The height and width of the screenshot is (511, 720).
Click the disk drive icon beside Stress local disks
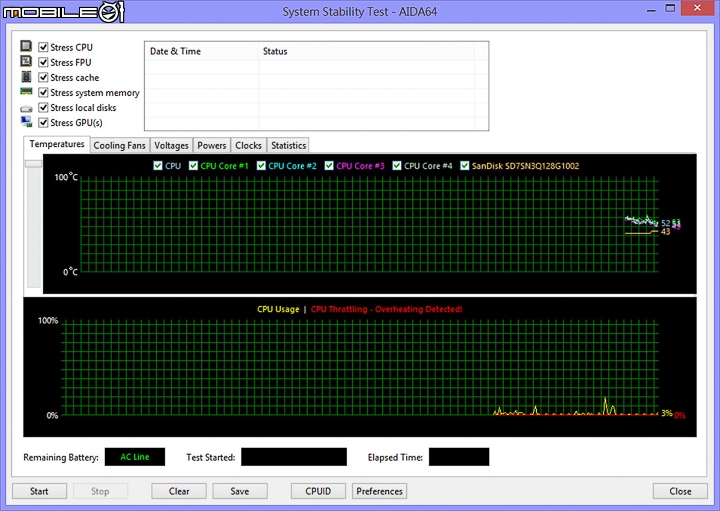[x=26, y=109]
